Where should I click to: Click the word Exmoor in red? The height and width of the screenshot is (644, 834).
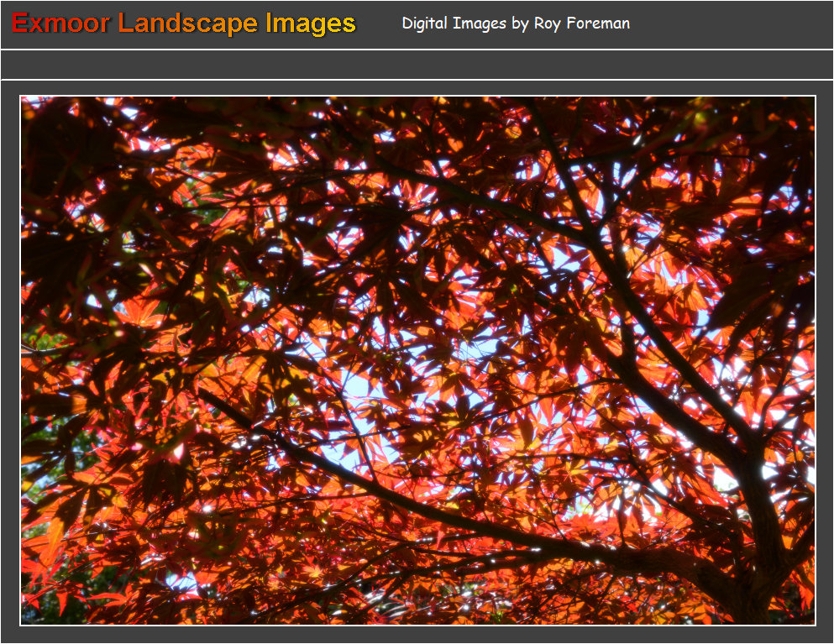(x=60, y=24)
